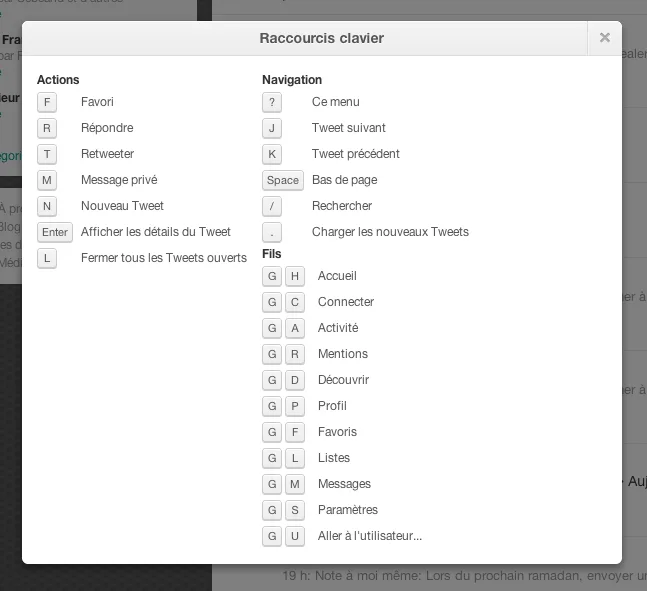Image resolution: width=647 pixels, height=591 pixels.
Task: Close the Raccourcis clavier dialog
Action: (604, 38)
